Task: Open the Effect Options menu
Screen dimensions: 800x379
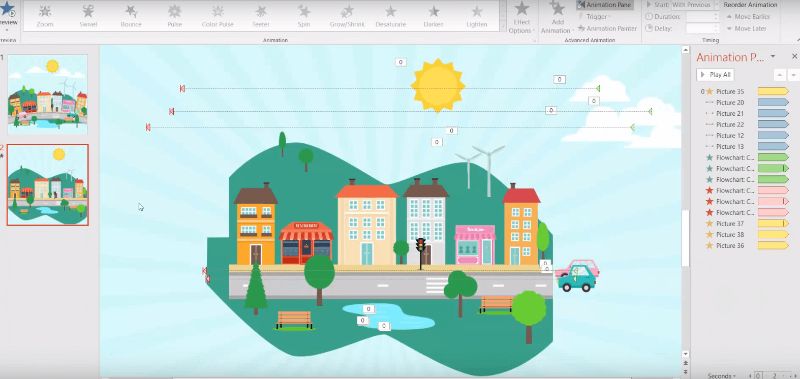Action: (521, 17)
